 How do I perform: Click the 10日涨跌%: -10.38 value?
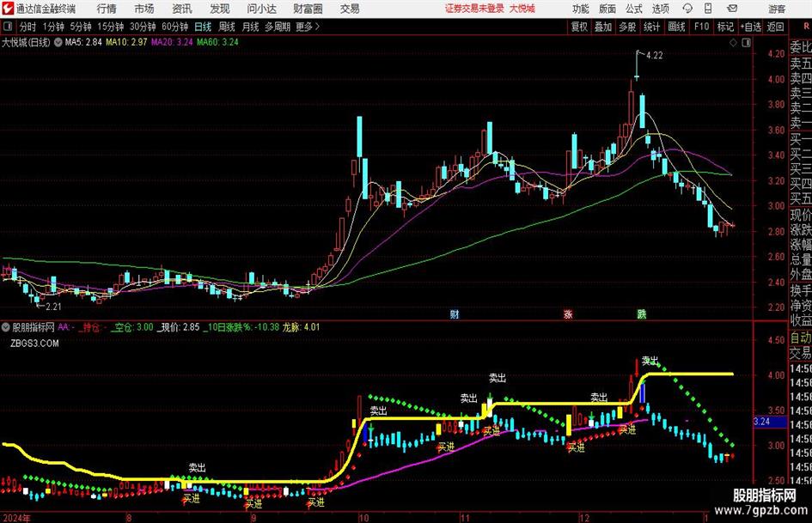(241, 327)
